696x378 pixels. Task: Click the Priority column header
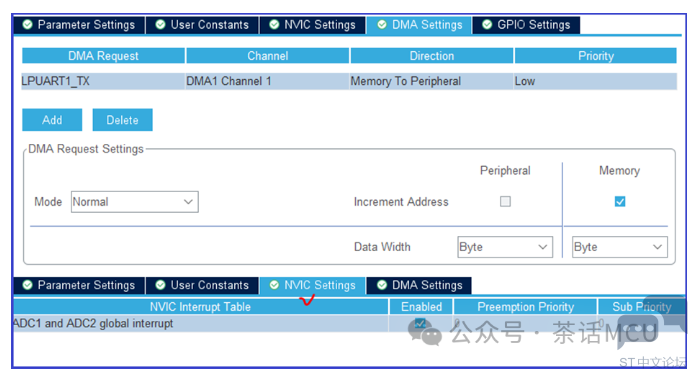[596, 56]
